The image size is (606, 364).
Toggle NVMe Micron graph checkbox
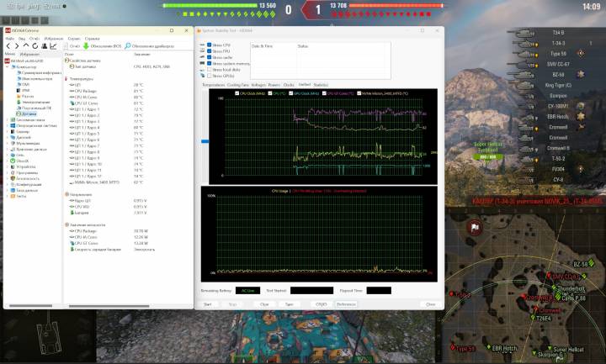click(x=359, y=93)
